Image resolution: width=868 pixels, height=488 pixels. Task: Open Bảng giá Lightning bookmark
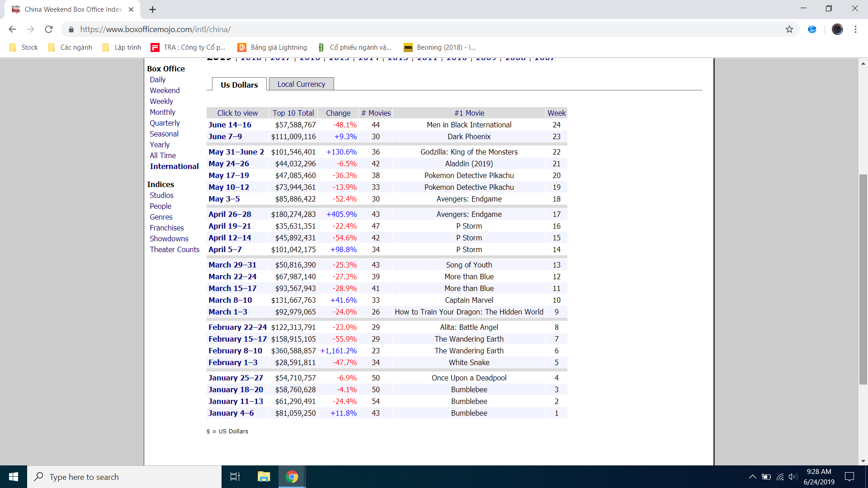[x=273, y=47]
